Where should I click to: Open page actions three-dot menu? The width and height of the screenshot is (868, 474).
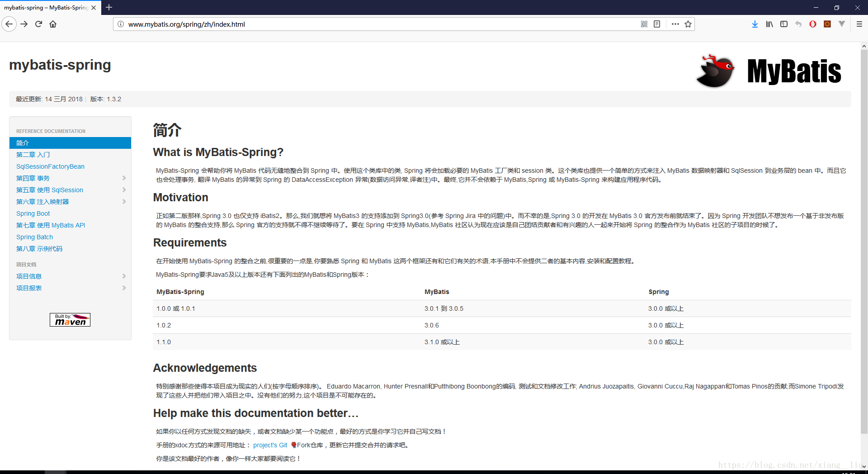[675, 24]
